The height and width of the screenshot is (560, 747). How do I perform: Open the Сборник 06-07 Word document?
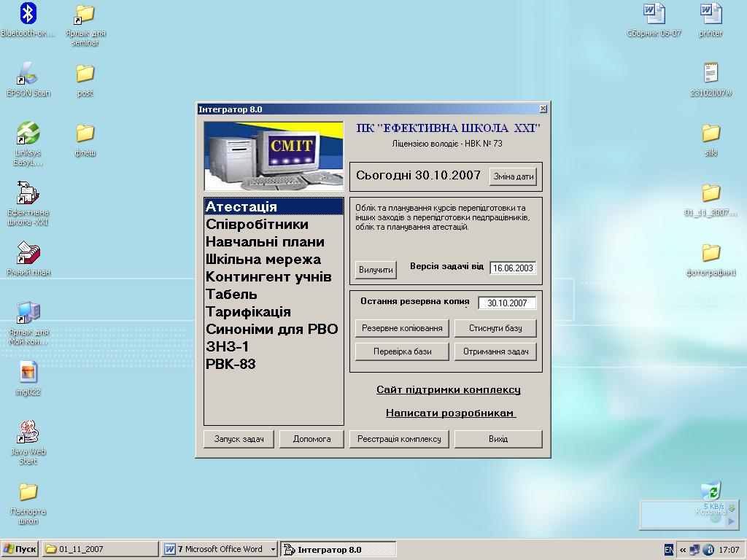click(x=654, y=14)
